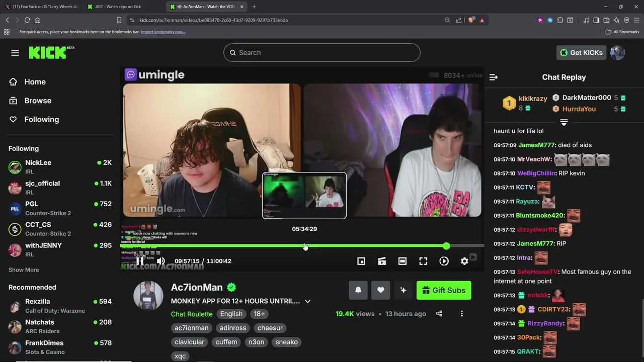Open the clip creation icon in player

pos(382,261)
